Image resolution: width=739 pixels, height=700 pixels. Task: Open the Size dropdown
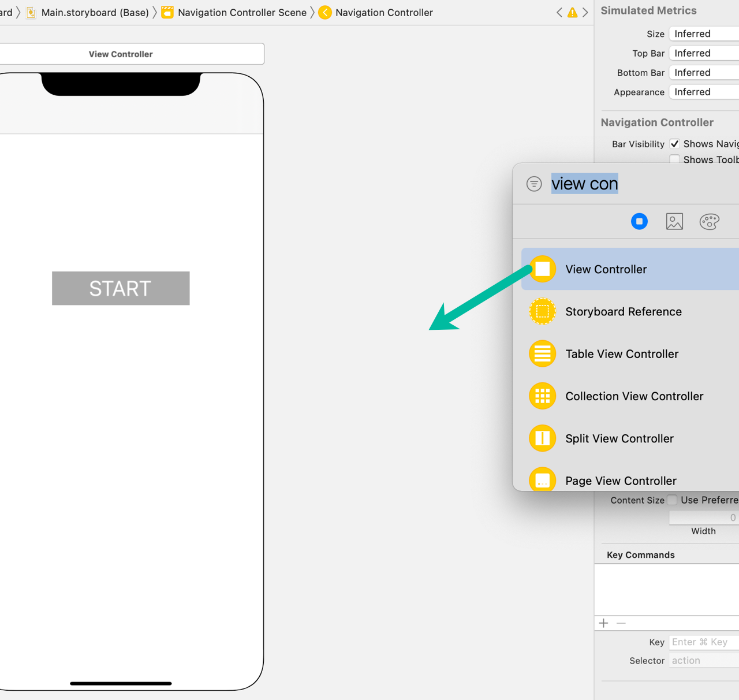(704, 33)
